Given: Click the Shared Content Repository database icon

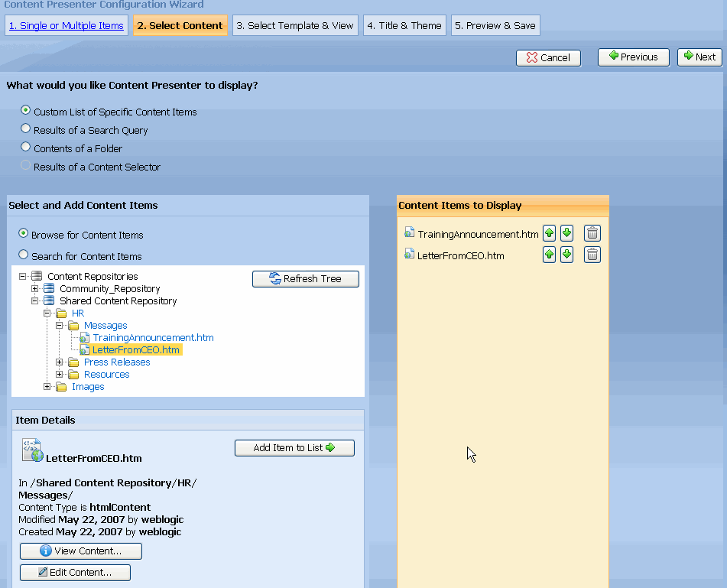Looking at the screenshot, I should pos(49,300).
